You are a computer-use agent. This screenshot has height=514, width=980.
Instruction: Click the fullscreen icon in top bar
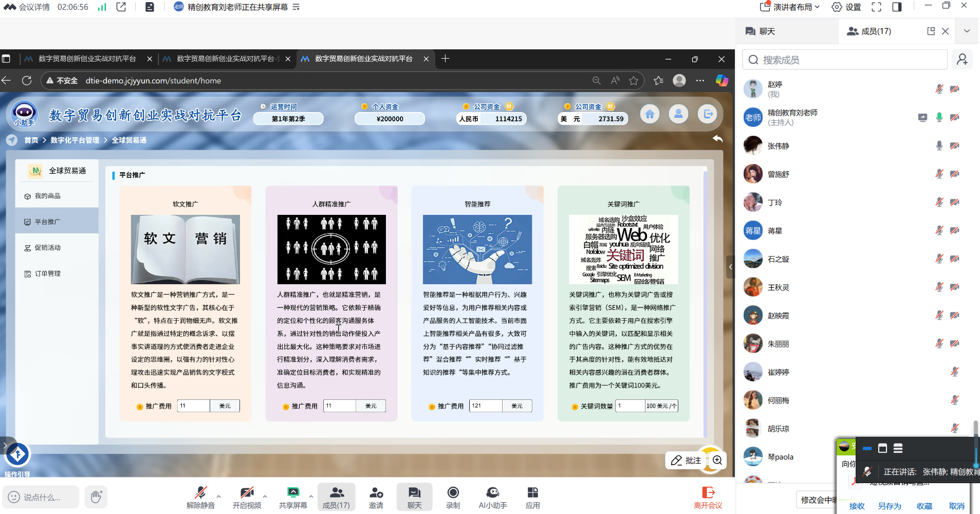click(x=876, y=7)
